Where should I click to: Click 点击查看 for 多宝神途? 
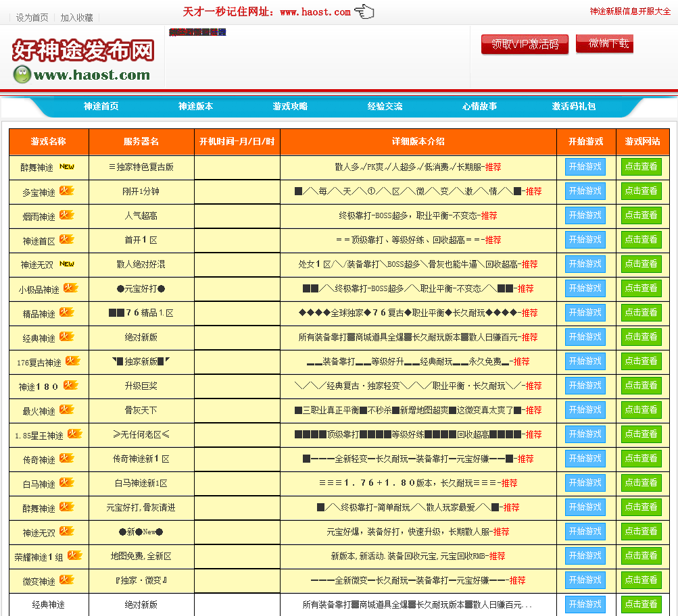click(x=641, y=191)
